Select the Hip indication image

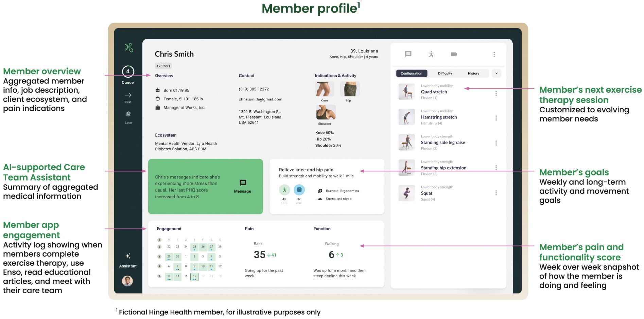pos(350,89)
